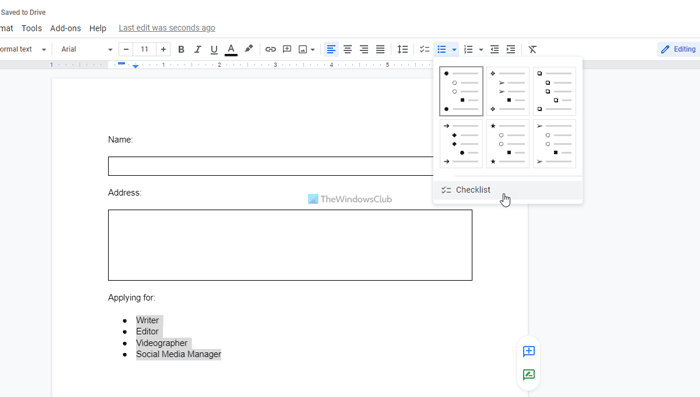Decrease the font size

(126, 50)
